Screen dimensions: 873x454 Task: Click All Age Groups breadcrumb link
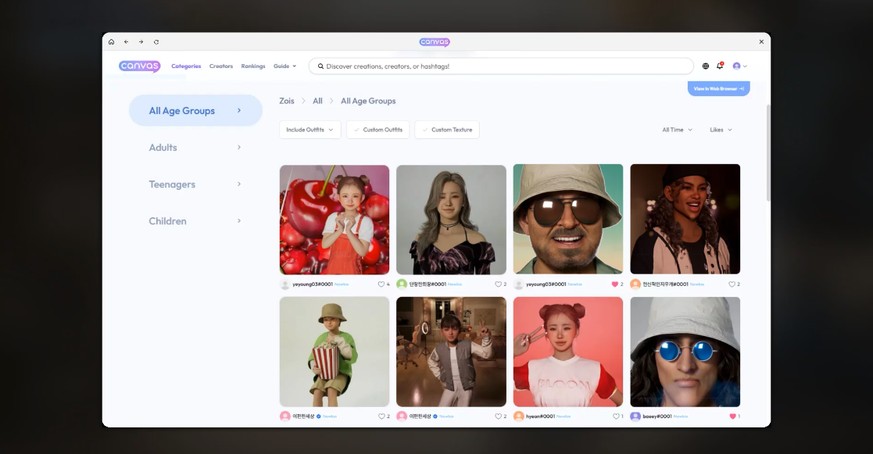point(368,101)
